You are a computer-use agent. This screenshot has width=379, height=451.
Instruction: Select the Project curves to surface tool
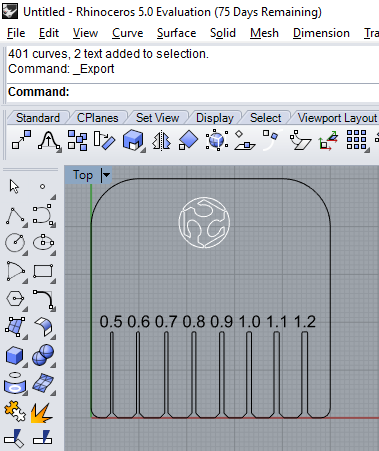pyautogui.click(x=15, y=383)
